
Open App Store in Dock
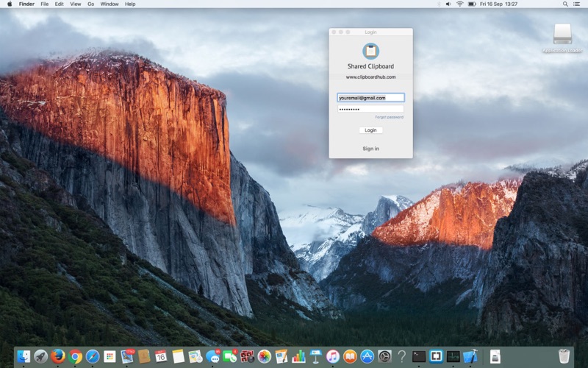pyautogui.click(x=367, y=356)
